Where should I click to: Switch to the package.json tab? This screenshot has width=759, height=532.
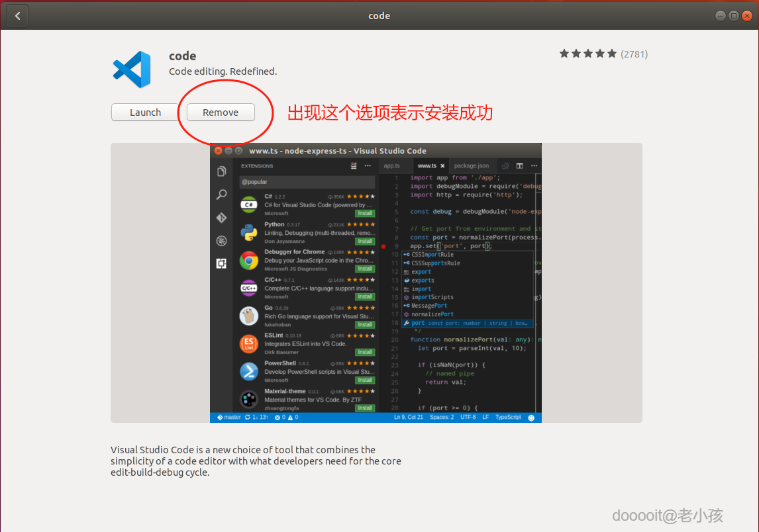pyautogui.click(x=472, y=165)
